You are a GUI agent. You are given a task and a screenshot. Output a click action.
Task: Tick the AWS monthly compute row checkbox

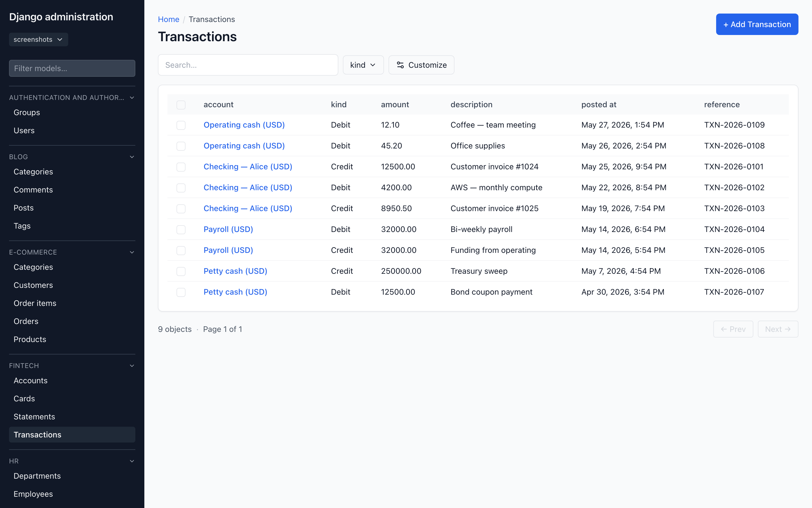pos(181,188)
